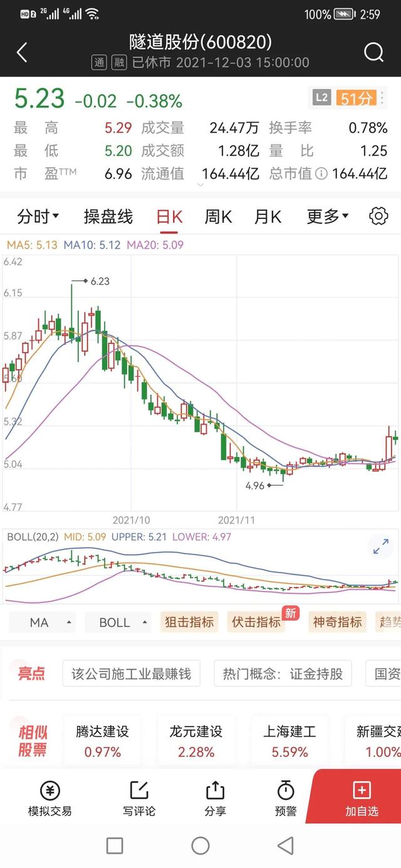Expand the BOLL chart to fullscreen
The image size is (401, 868).
point(380,546)
